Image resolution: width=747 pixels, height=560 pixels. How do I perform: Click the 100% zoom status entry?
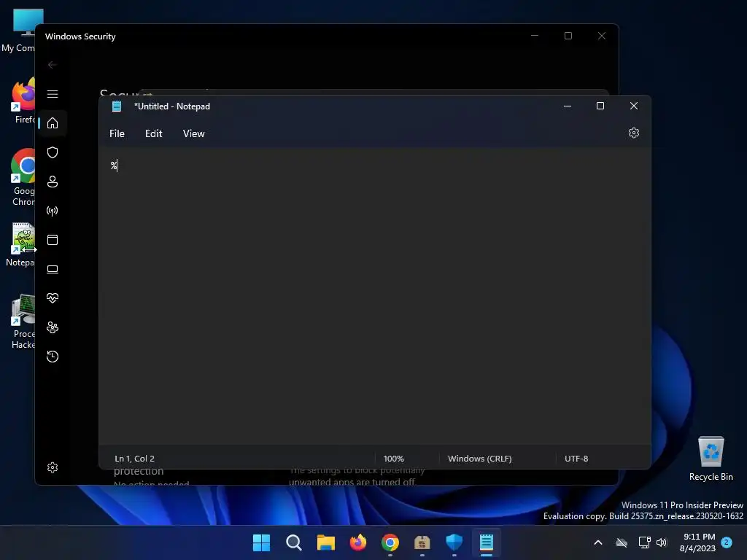pyautogui.click(x=393, y=459)
